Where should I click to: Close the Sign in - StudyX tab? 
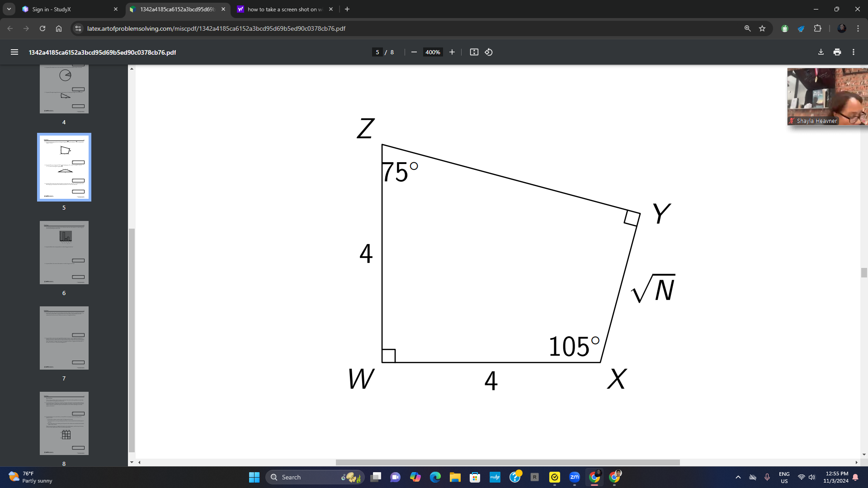point(116,9)
